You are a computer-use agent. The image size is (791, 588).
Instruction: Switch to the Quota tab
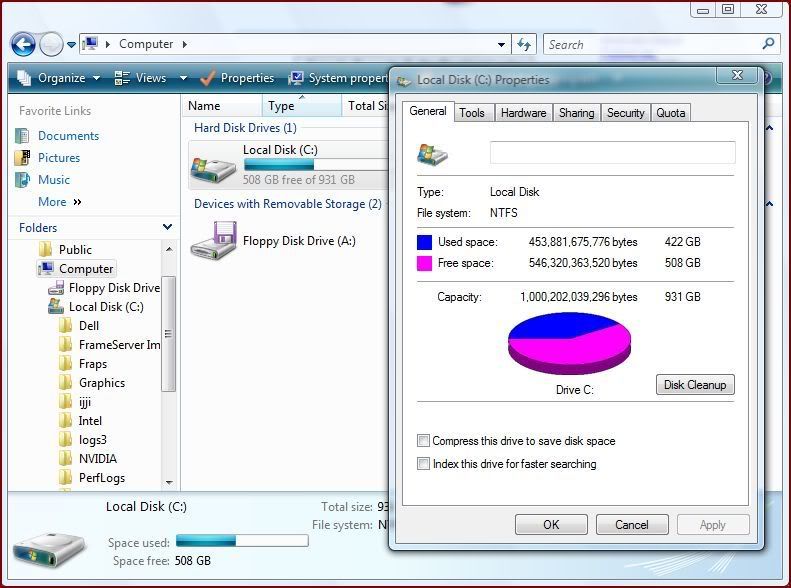[x=670, y=113]
